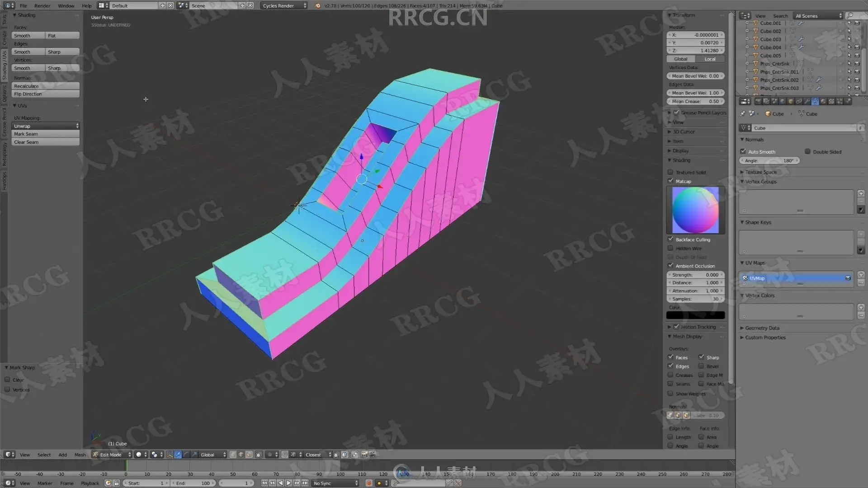
Task: Open the Object properties tab (cube icon)
Action: point(791,101)
